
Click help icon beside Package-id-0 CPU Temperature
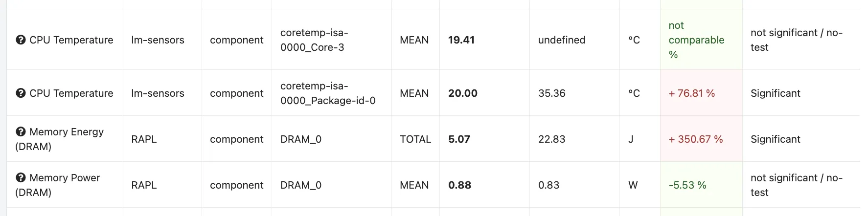pyautogui.click(x=21, y=93)
